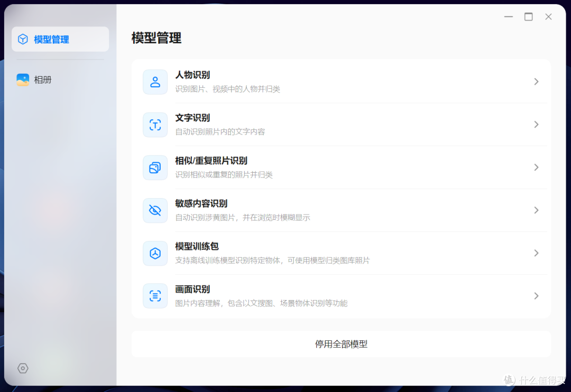This screenshot has height=392, width=571.
Task: Open the 画面识别 title
Action: coord(192,290)
